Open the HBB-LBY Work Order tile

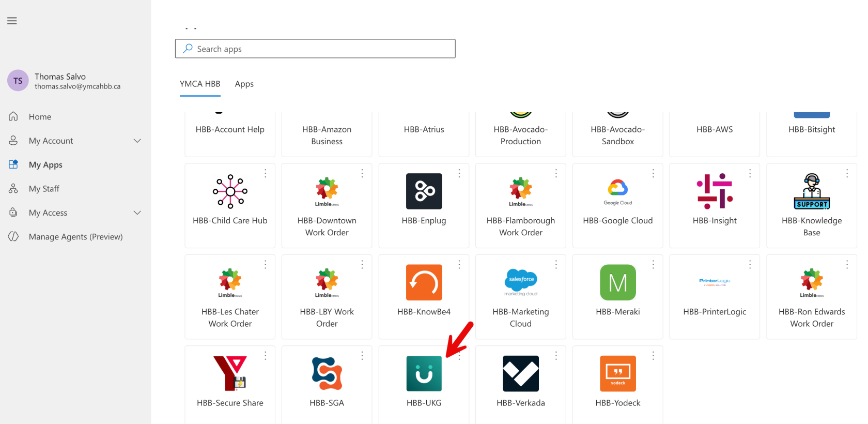click(327, 297)
